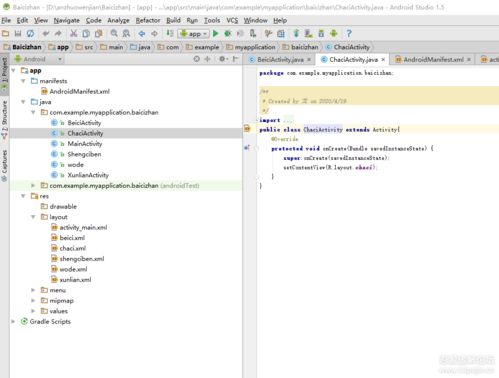
Task: Click the src breadcrumb
Action: point(85,47)
